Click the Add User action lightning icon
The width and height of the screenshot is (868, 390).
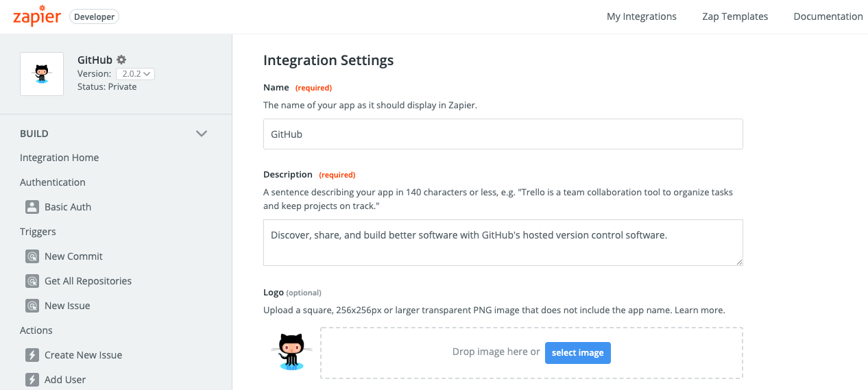click(x=32, y=380)
